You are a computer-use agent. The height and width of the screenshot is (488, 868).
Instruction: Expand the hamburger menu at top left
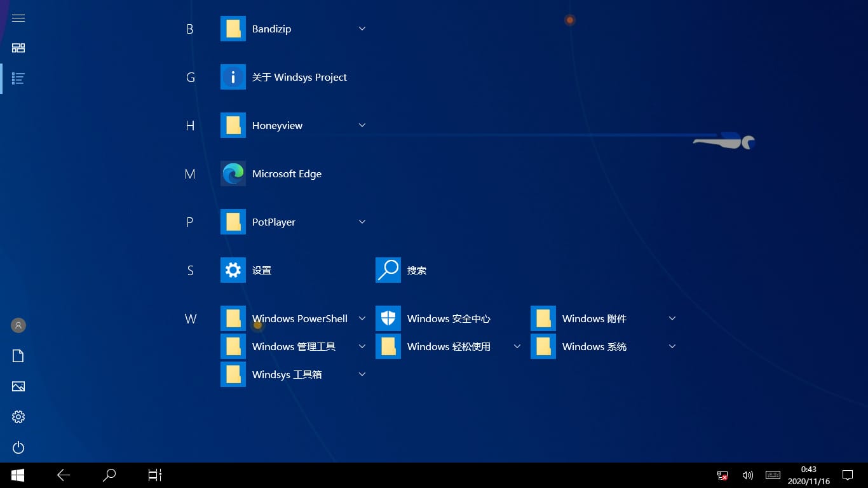point(18,18)
